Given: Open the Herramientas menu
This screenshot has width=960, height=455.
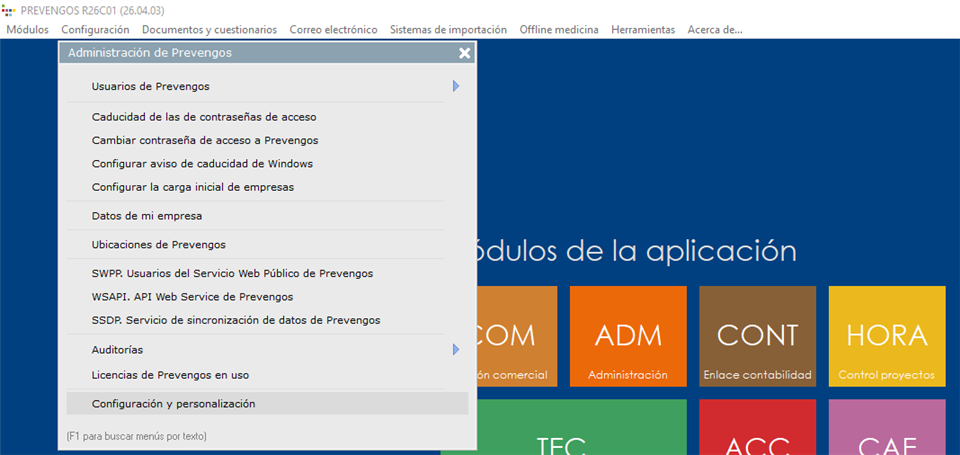Looking at the screenshot, I should click(x=643, y=30).
